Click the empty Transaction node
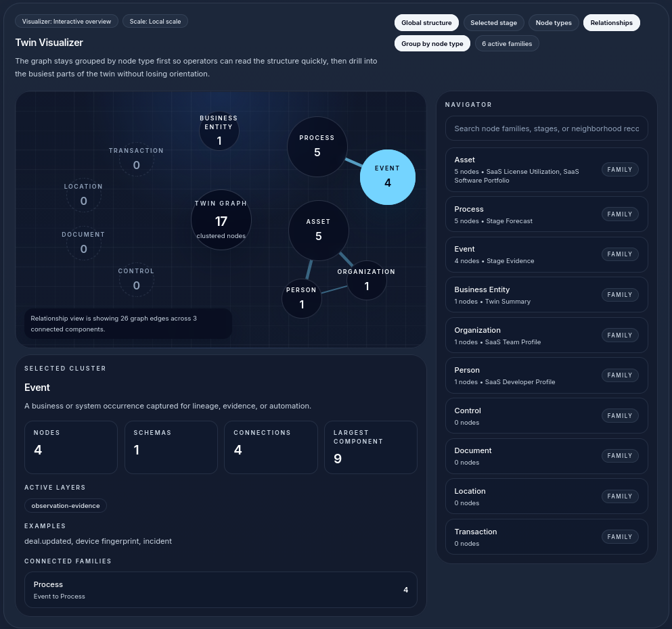This screenshot has width=672, height=629. coord(136,158)
